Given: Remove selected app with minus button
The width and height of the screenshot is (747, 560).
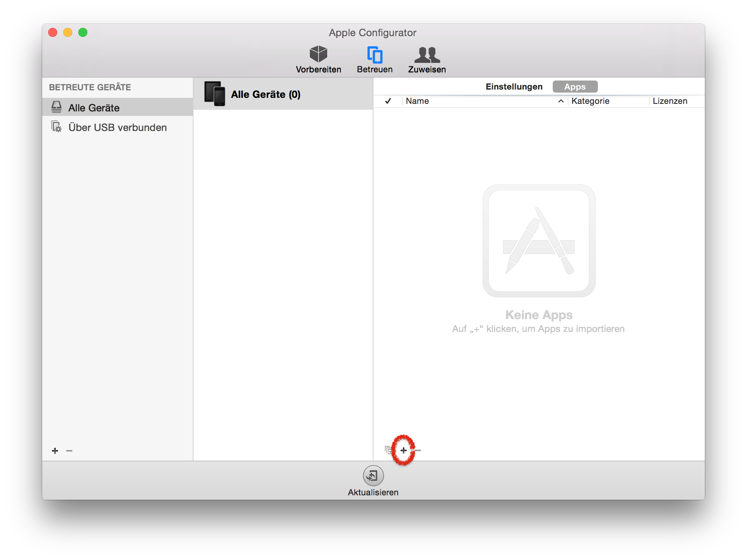Looking at the screenshot, I should (x=418, y=450).
